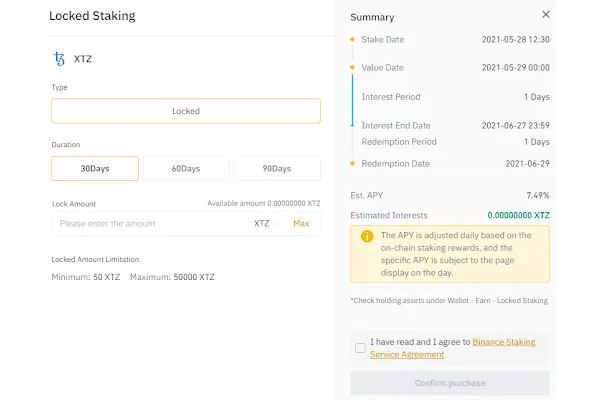
Task: Click the Stake Date diamond marker
Action: [352, 40]
